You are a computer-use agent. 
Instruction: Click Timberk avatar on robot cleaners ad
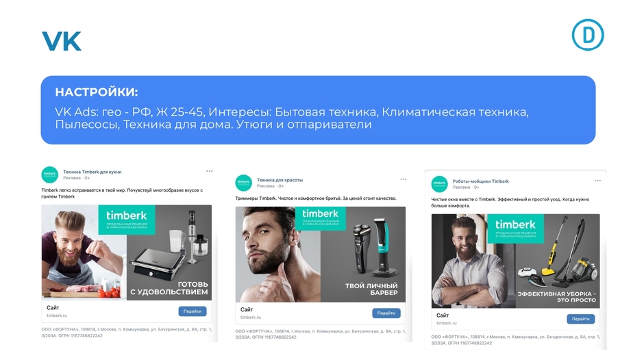tap(439, 183)
